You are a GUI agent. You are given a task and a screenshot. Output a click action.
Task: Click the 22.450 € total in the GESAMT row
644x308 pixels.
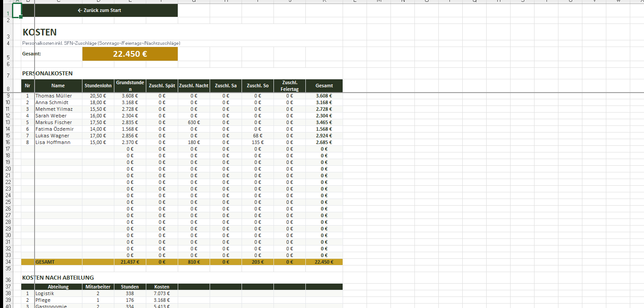point(324,262)
